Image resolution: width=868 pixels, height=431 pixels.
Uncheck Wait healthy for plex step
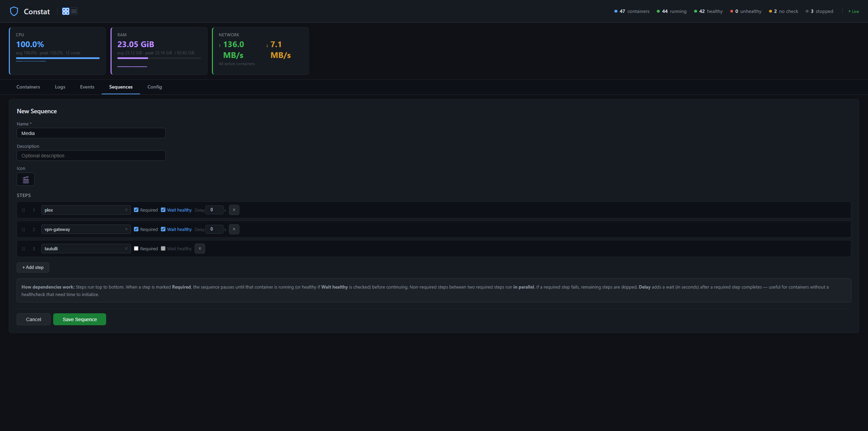coord(163,210)
